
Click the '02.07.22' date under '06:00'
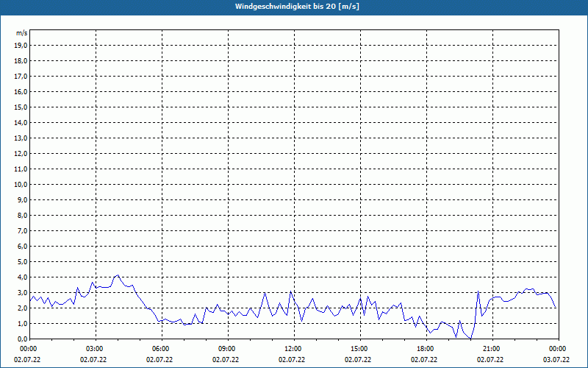159,360
